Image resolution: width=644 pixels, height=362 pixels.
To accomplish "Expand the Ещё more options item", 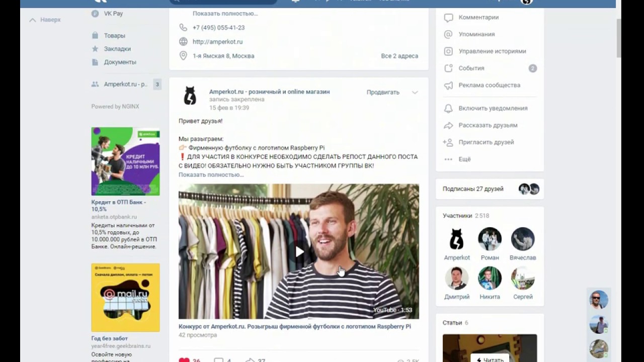I will [464, 159].
